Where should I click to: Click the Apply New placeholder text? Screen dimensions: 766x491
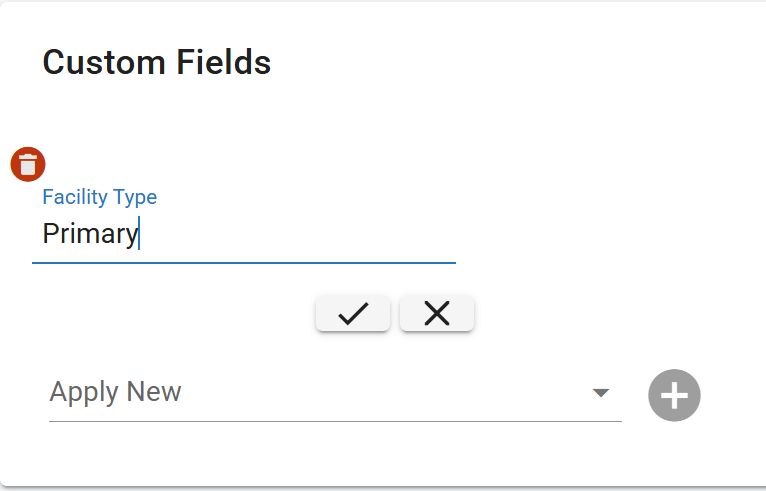click(115, 391)
